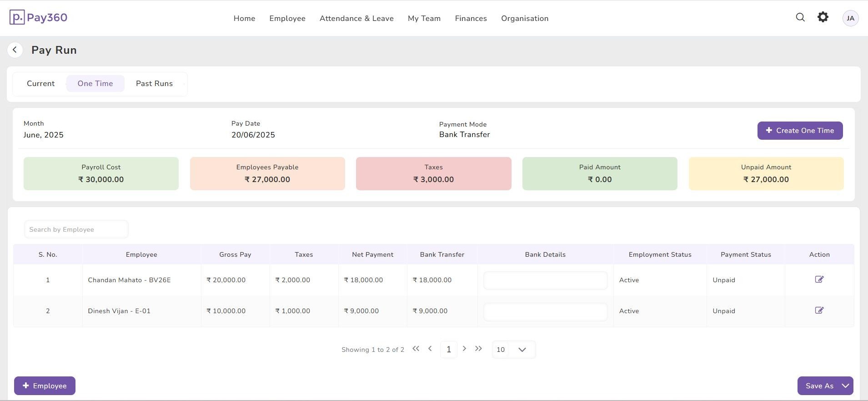Edit Chandan Mahato's pay row
Viewport: 868px width, 401px height.
coord(819,279)
